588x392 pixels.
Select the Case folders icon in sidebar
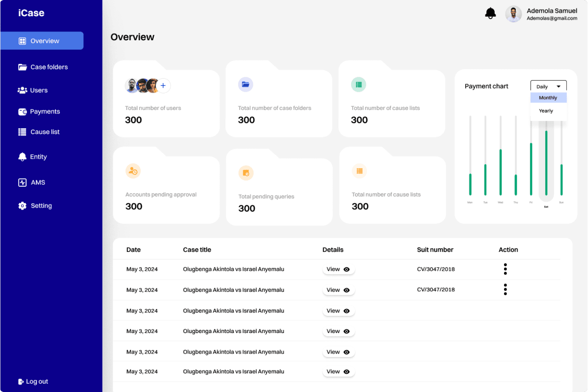click(23, 67)
